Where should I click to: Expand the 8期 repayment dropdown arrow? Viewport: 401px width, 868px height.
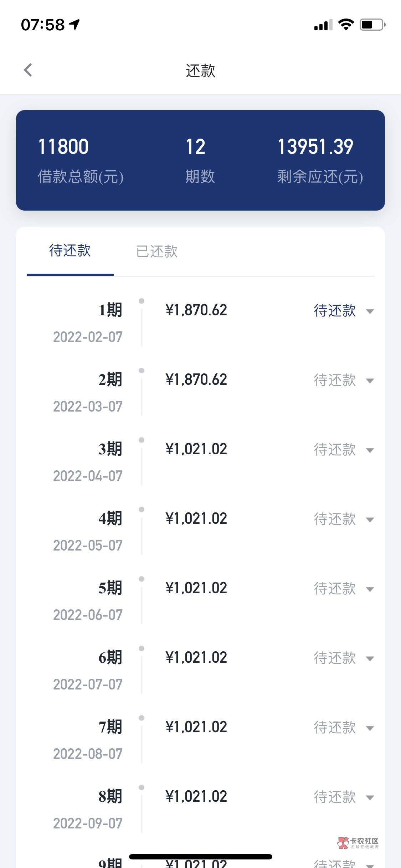[x=370, y=798]
